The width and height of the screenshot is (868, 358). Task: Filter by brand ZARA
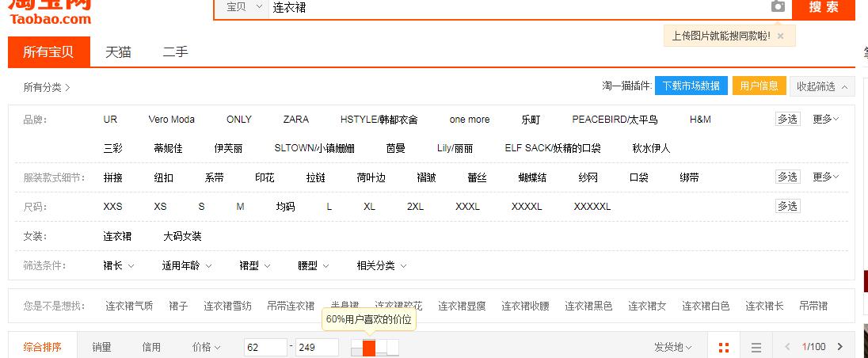[x=296, y=120]
